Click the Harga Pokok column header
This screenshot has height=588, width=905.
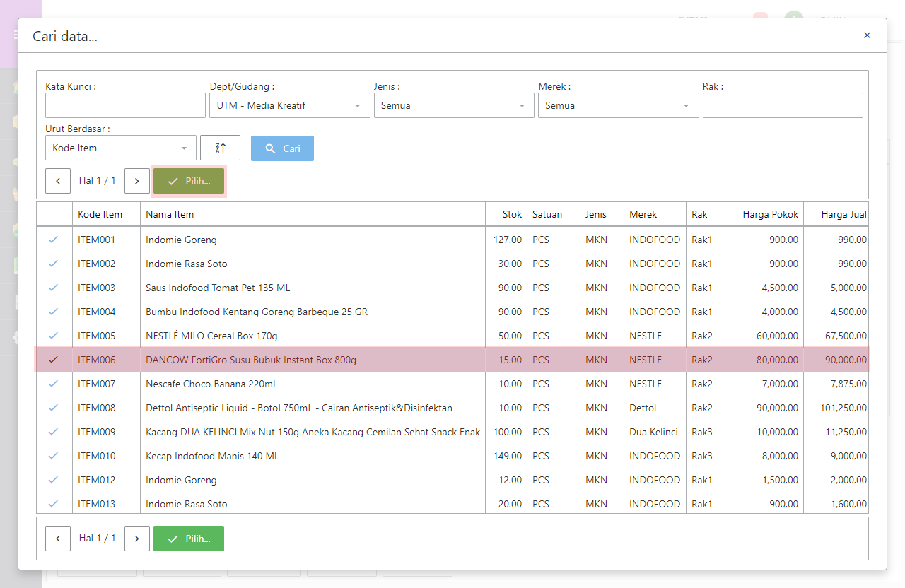(770, 214)
